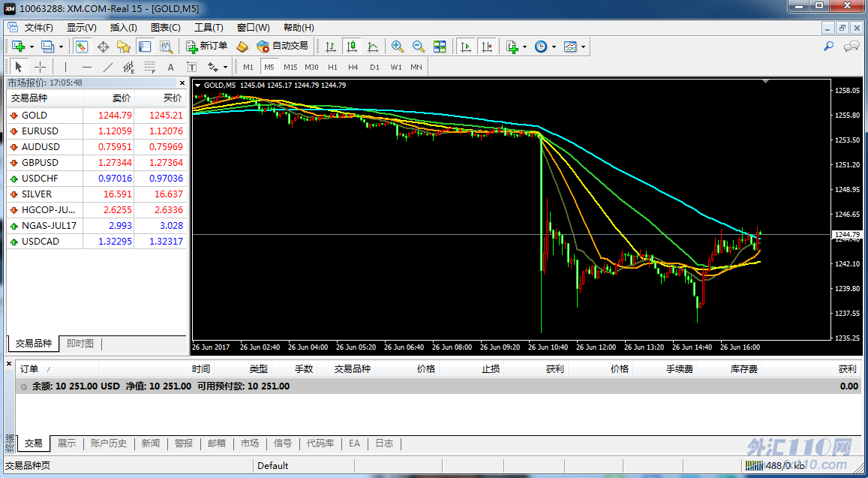Zoom out of the chart
Screen dimensions: 868x478
(419, 47)
